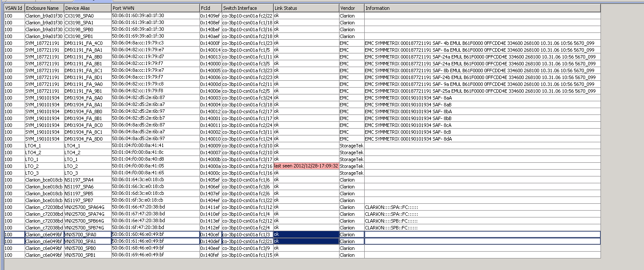Click the Vendor column header
644x270 pixels.
(352, 8)
